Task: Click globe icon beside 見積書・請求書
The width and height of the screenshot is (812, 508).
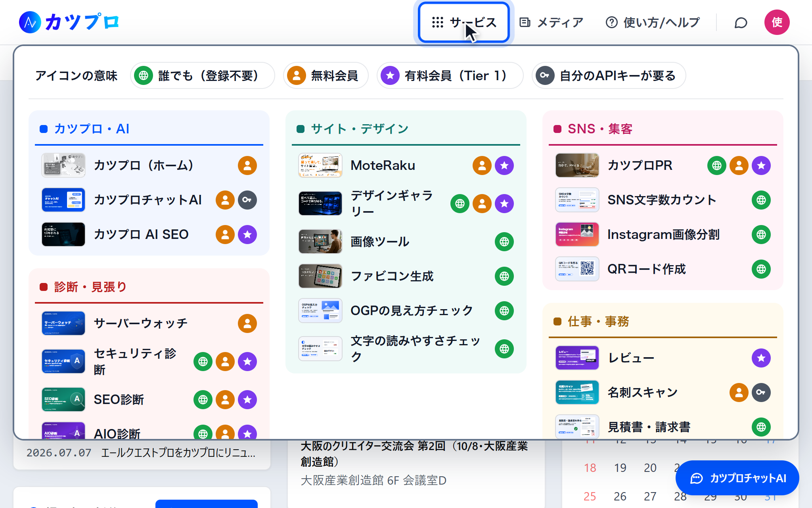Action: (761, 427)
